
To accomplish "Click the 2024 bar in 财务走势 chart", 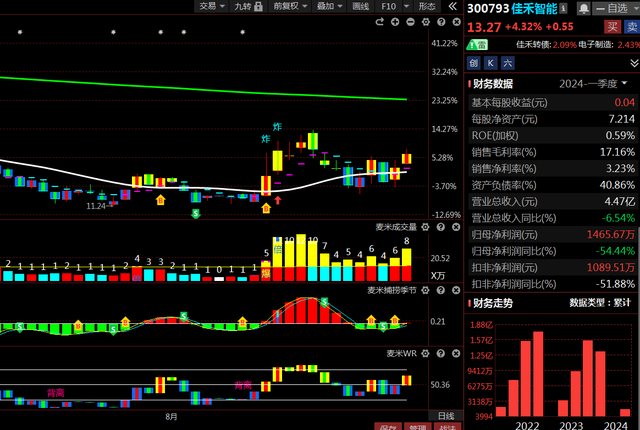I will pos(624,412).
